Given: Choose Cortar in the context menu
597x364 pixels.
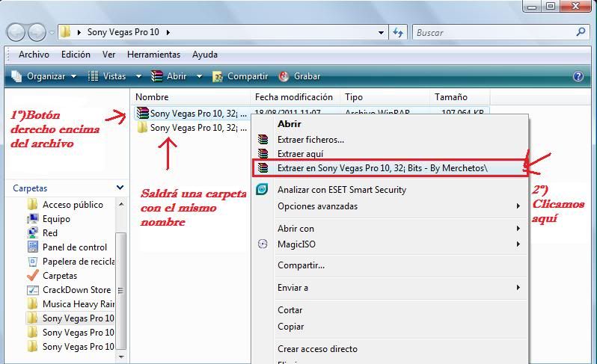Looking at the screenshot, I should tap(290, 310).
